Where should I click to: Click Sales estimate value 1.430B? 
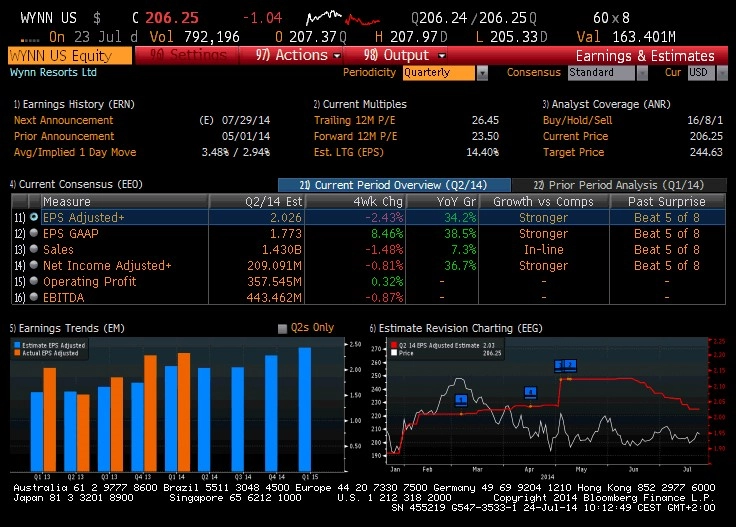pos(281,250)
